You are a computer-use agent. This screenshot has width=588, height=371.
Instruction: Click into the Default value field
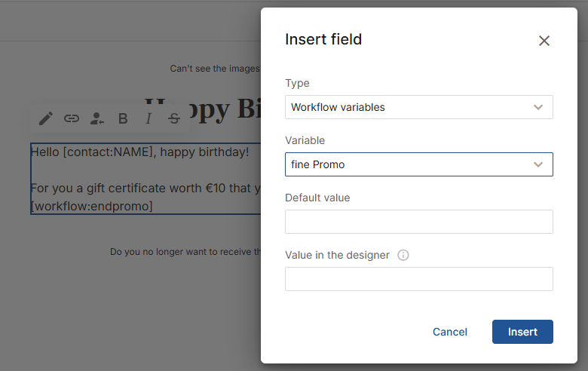(x=418, y=222)
